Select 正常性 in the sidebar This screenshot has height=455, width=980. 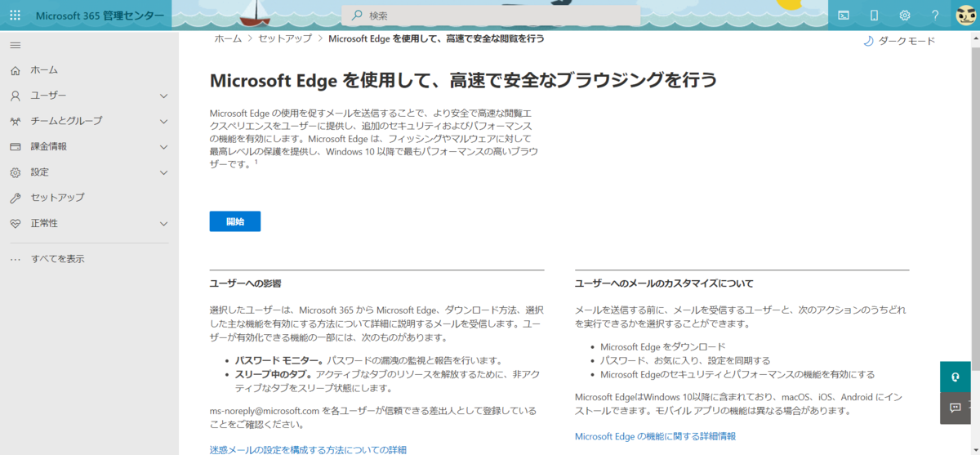click(44, 223)
